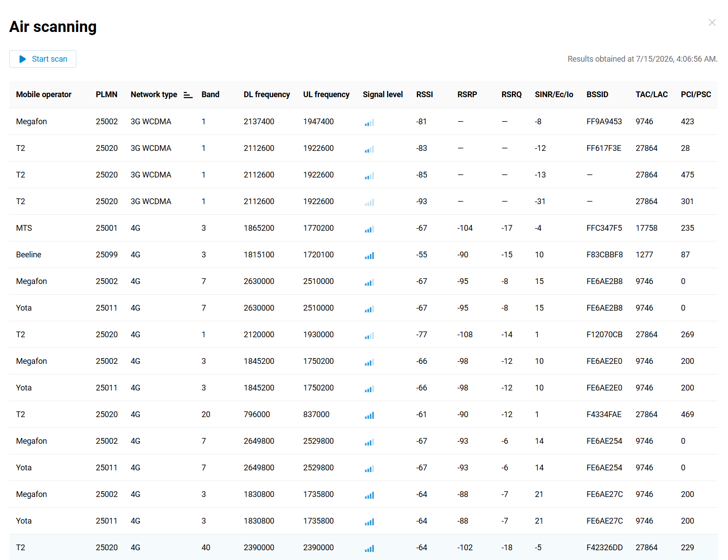
Task: Click signal bars in T2 row with PCI 475
Action: 369,175
